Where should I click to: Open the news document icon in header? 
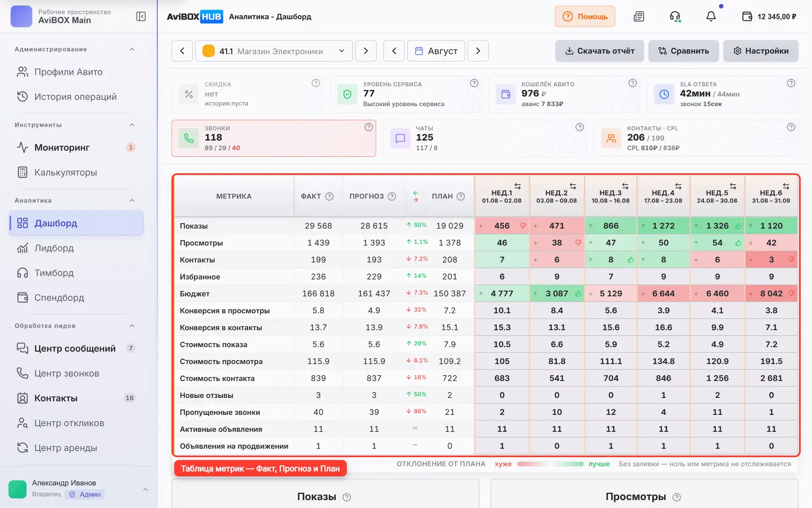pyautogui.click(x=639, y=16)
